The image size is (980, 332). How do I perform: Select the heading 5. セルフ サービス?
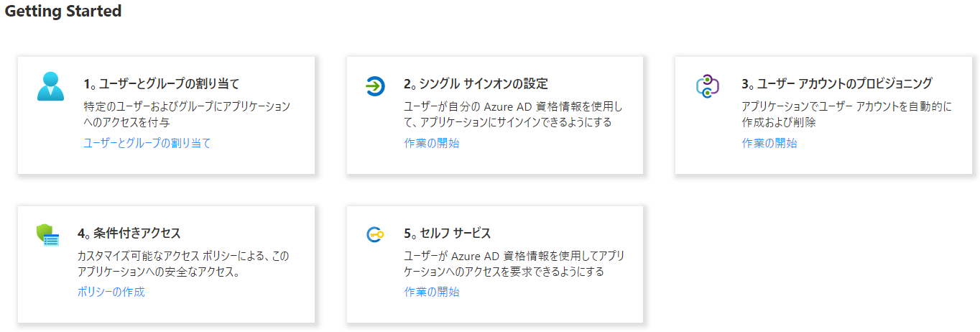[x=447, y=234]
